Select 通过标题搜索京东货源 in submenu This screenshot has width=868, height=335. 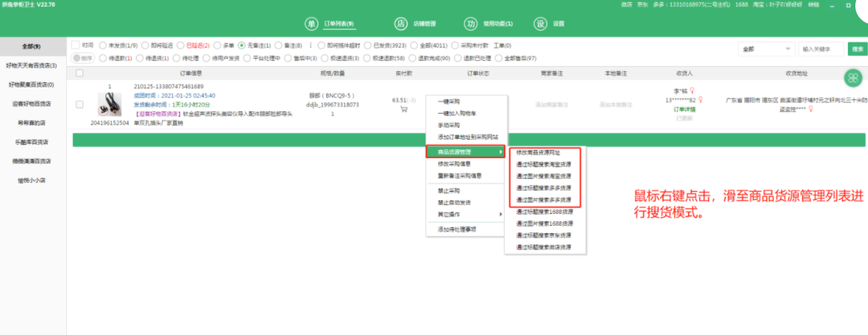545,235
